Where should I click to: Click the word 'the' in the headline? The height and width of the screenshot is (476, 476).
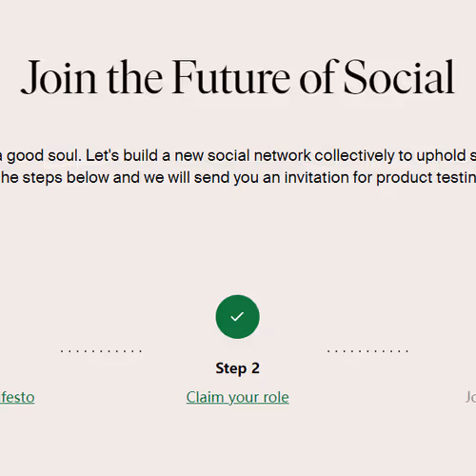click(135, 78)
